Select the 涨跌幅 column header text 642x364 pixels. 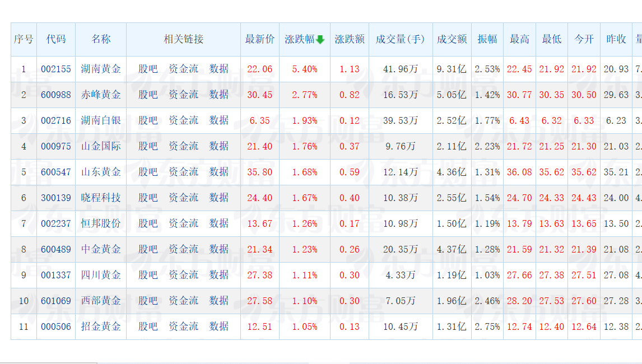point(299,39)
